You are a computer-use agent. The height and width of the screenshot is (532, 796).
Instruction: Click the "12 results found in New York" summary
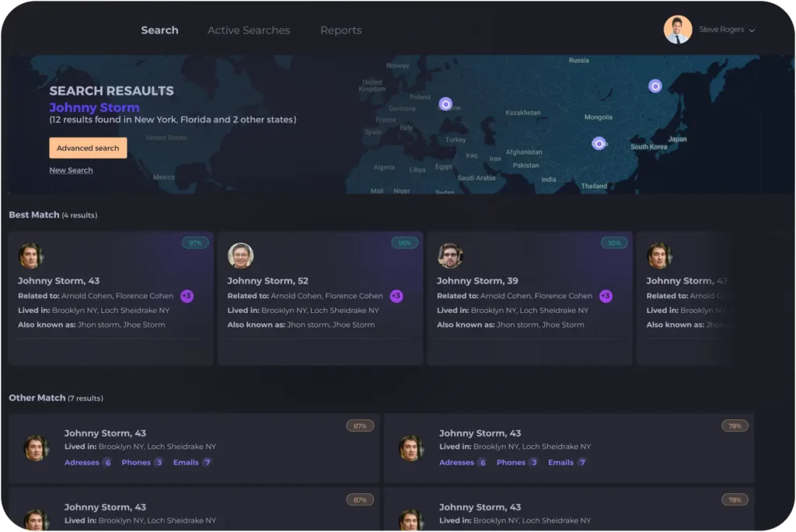(x=173, y=120)
